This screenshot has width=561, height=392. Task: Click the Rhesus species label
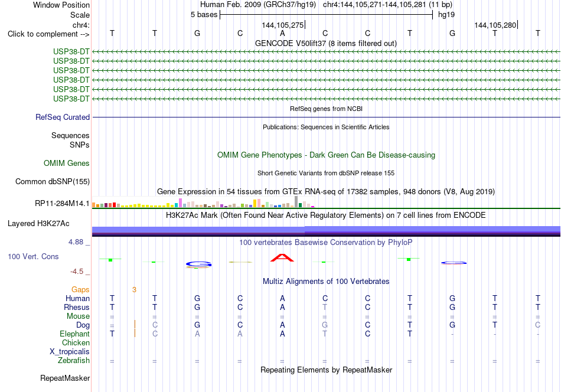(77, 307)
